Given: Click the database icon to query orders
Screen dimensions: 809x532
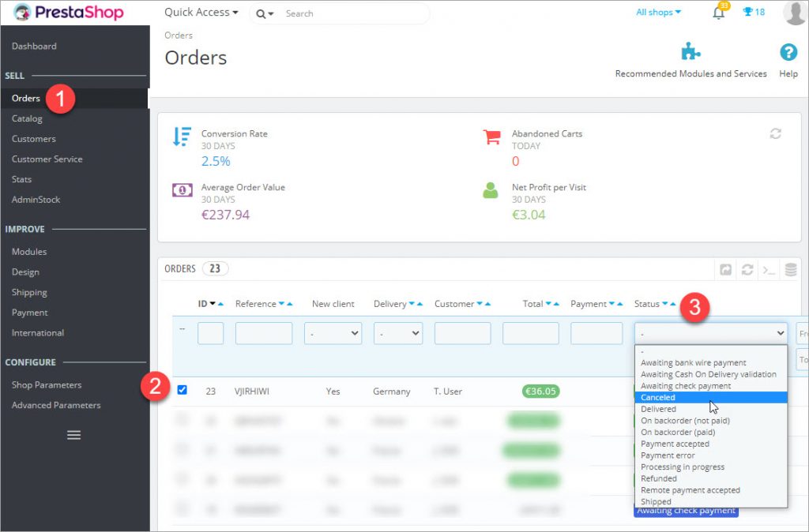Looking at the screenshot, I should pyautogui.click(x=790, y=269).
